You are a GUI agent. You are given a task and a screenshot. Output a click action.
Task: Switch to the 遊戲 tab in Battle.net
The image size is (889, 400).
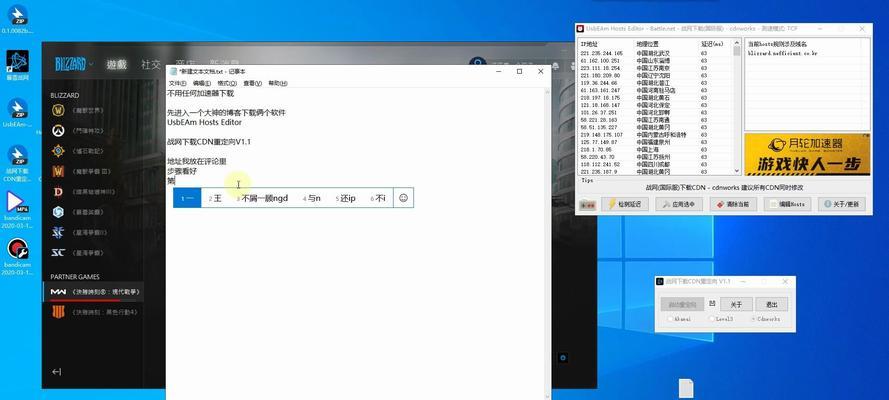pos(117,65)
